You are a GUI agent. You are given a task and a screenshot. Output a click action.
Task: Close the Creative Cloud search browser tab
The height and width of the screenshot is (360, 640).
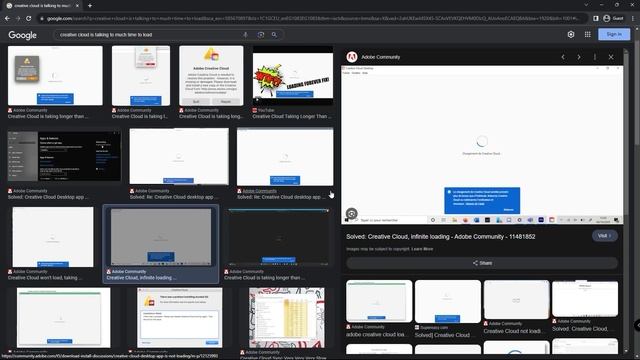tap(77, 6)
